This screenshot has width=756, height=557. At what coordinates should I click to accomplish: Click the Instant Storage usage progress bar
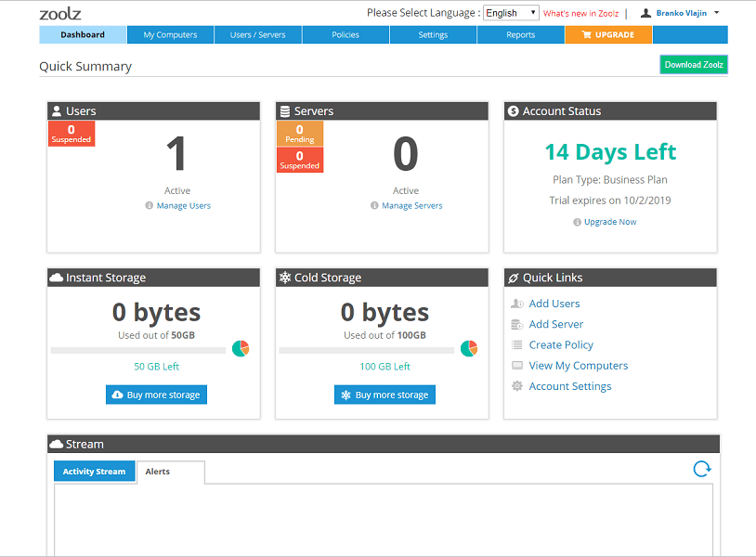[138, 350]
